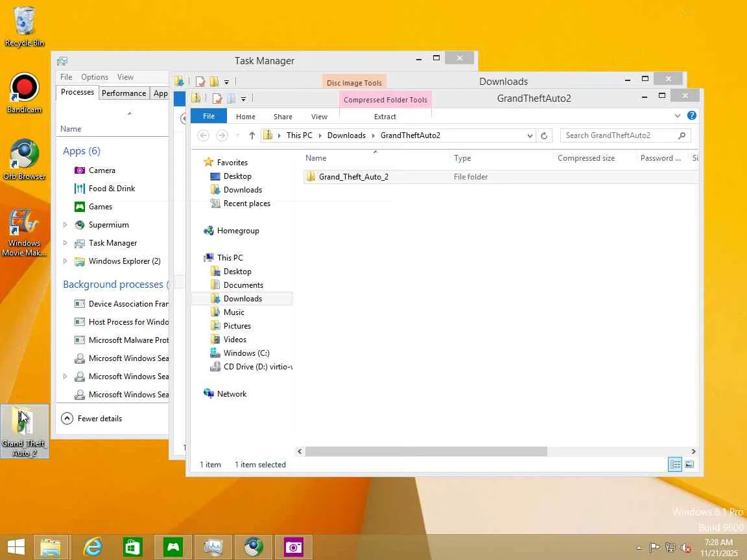
Task: Select Disc Image Tools tab in Downloads window
Action: click(354, 82)
